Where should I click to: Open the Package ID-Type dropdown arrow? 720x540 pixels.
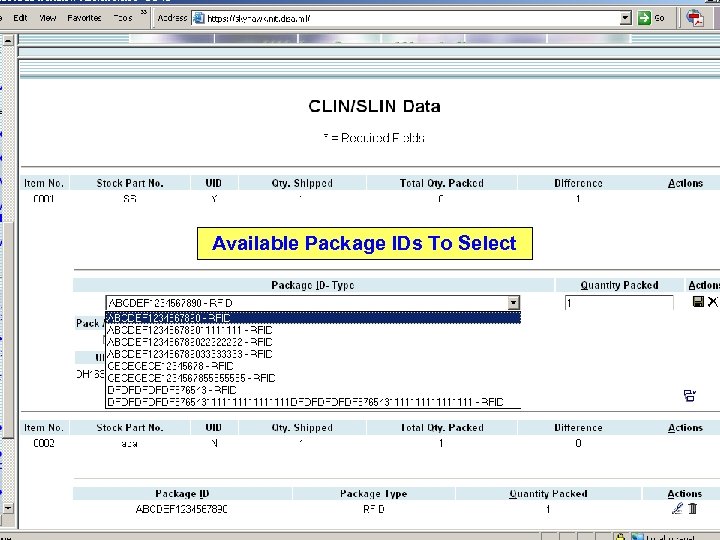pos(513,303)
